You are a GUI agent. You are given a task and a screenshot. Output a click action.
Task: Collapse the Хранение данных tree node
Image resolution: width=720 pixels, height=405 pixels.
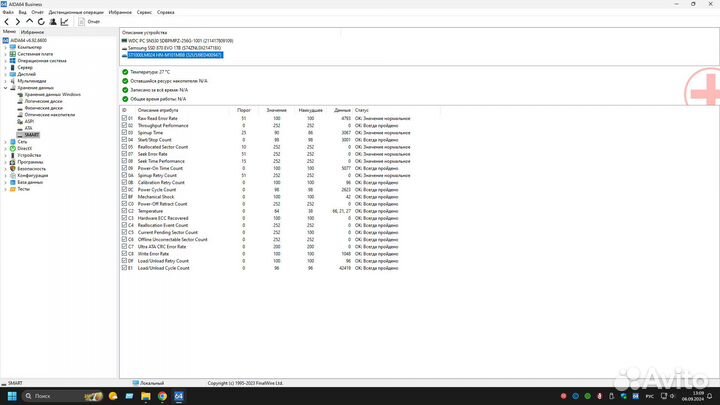pos(5,88)
